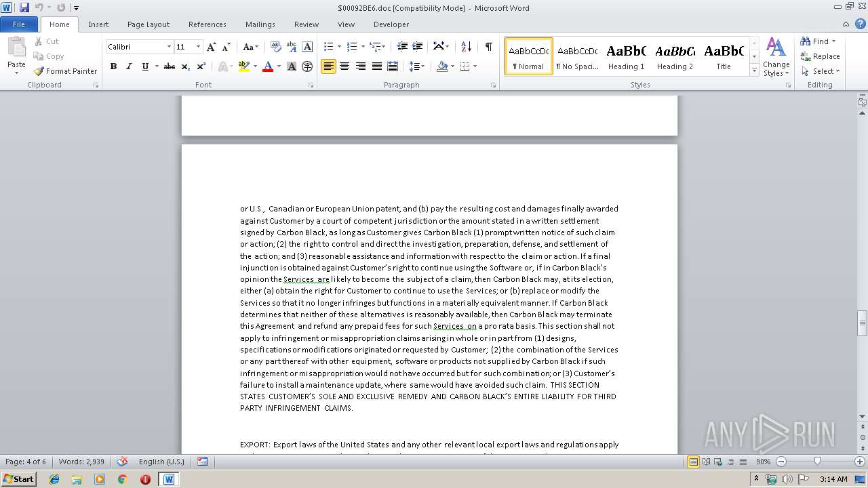Click the Format Painter button
Viewport: 868px width, 488px height.
66,71
